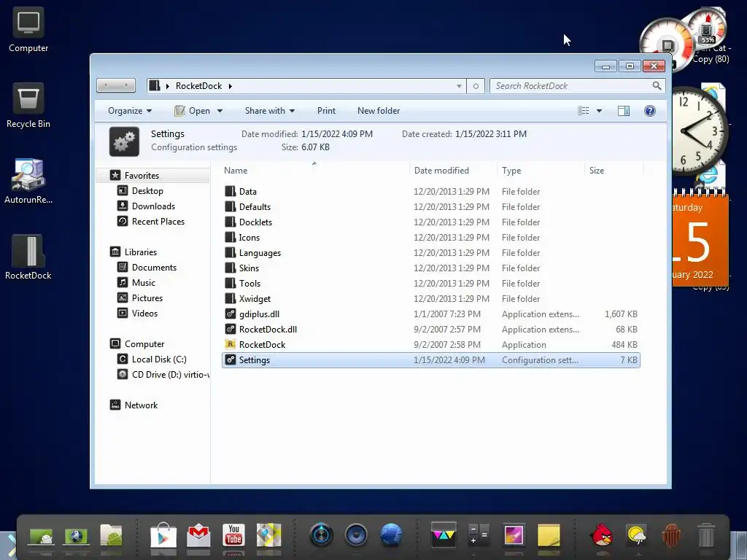747x560 pixels.
Task: Expand the Open button dropdown arrow
Action: point(220,111)
